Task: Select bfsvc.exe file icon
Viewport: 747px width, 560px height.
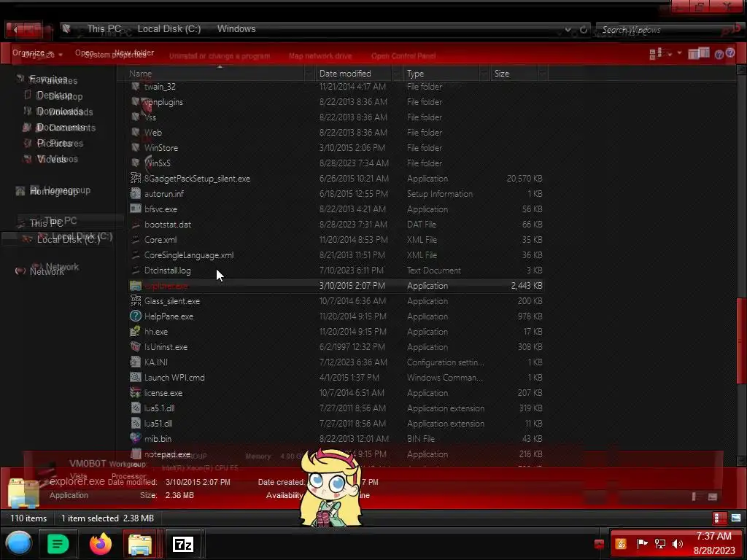Action: 135,209
